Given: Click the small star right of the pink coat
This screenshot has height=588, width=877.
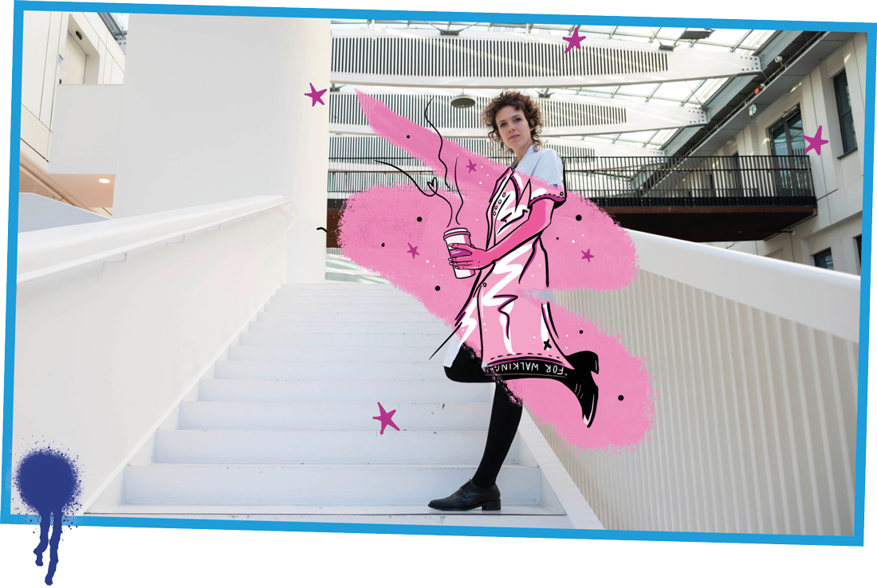Looking at the screenshot, I should [587, 255].
